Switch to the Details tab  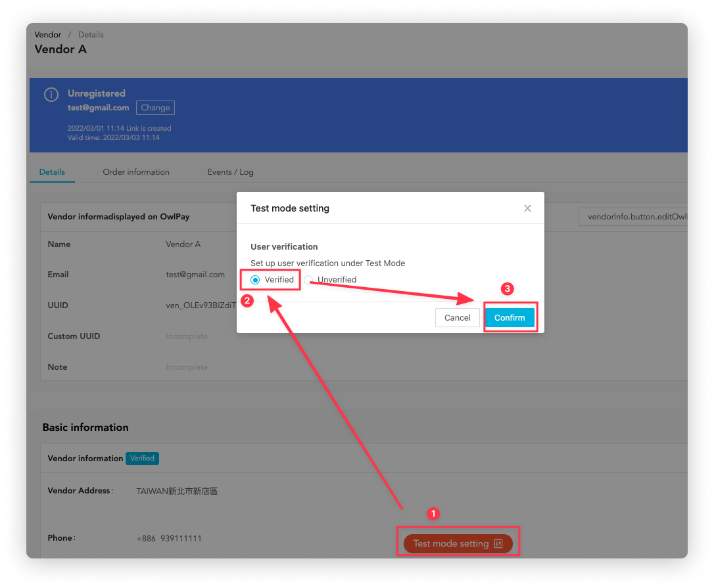[52, 172]
